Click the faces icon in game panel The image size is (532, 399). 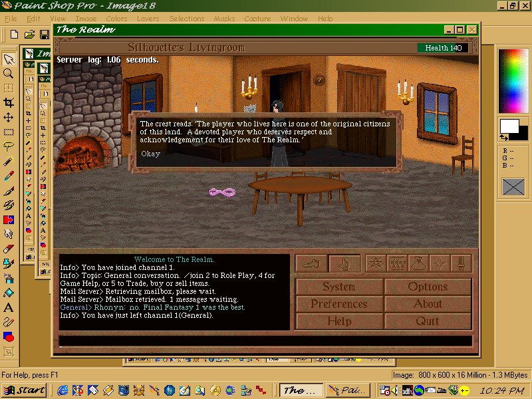397,263
